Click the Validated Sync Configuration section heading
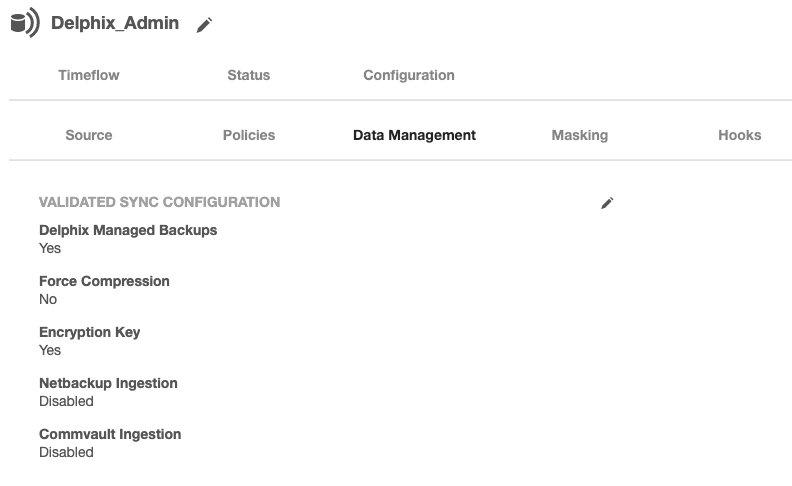Image resolution: width=792 pixels, height=486 pixels. tap(159, 202)
